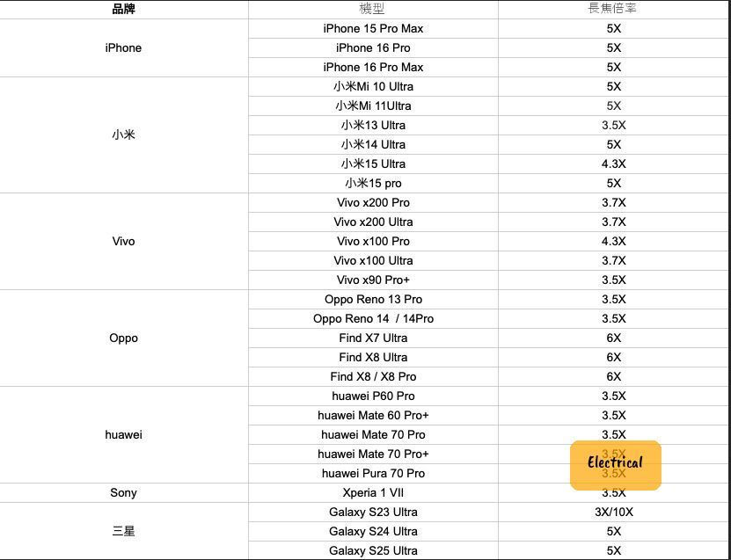Click the Sony brand cell

pyautogui.click(x=123, y=492)
